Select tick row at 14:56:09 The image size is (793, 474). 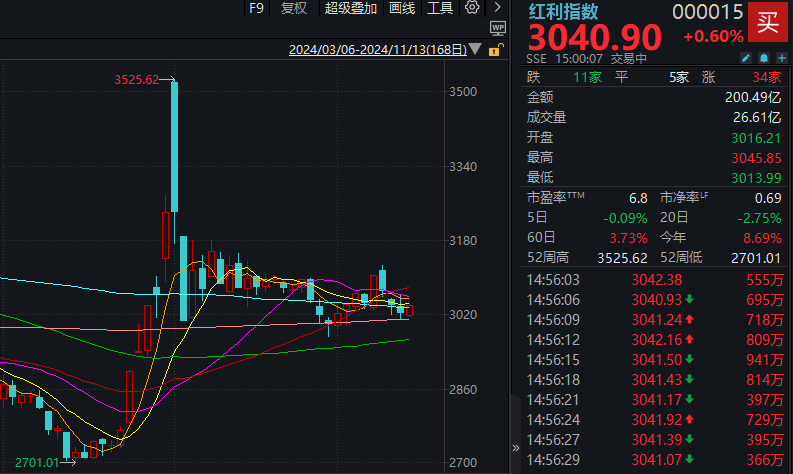(x=655, y=320)
